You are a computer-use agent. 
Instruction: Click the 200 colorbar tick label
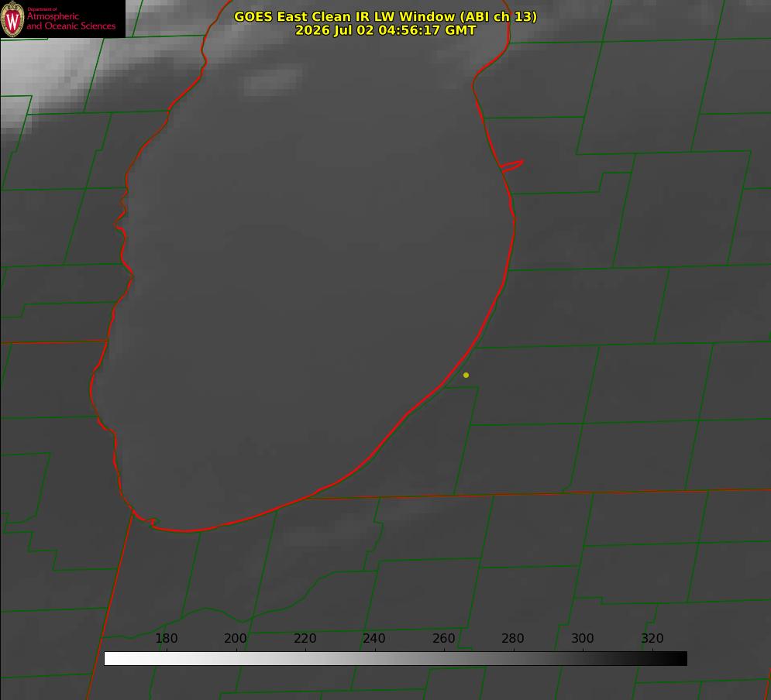(x=236, y=638)
